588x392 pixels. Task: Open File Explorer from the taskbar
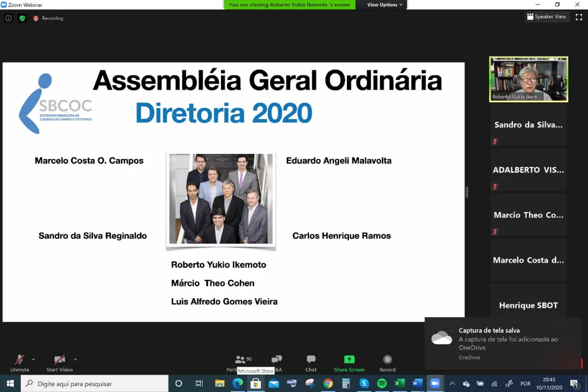[220, 384]
